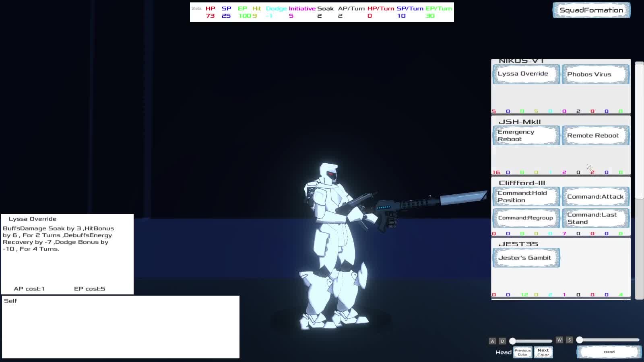The width and height of the screenshot is (644, 362).
Task: Click the W/S slider handle
Action: pos(580,340)
